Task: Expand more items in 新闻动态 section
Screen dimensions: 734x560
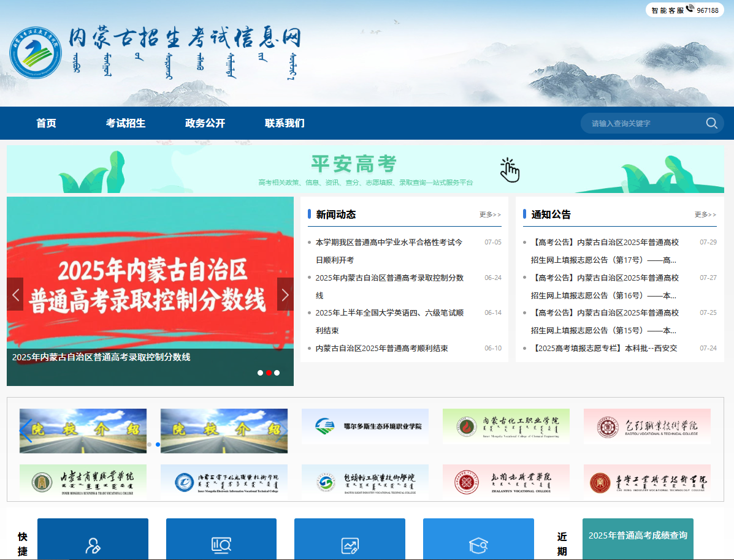Action: (490, 214)
